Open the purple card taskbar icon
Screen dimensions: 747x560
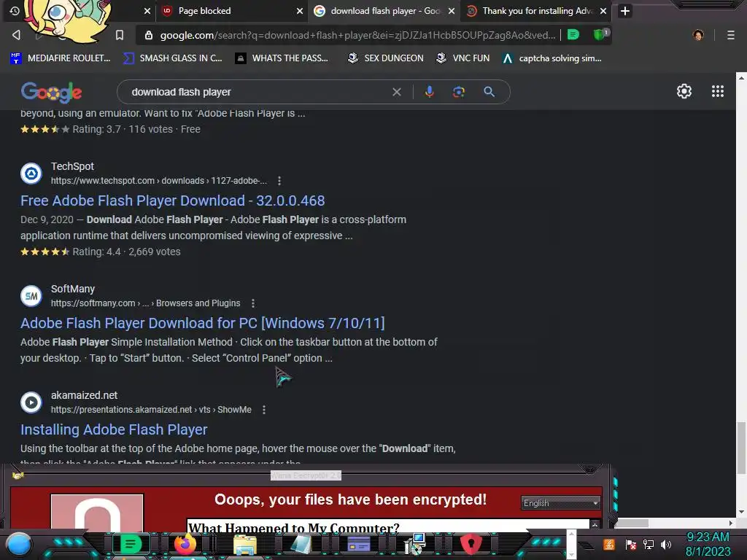[359, 544]
